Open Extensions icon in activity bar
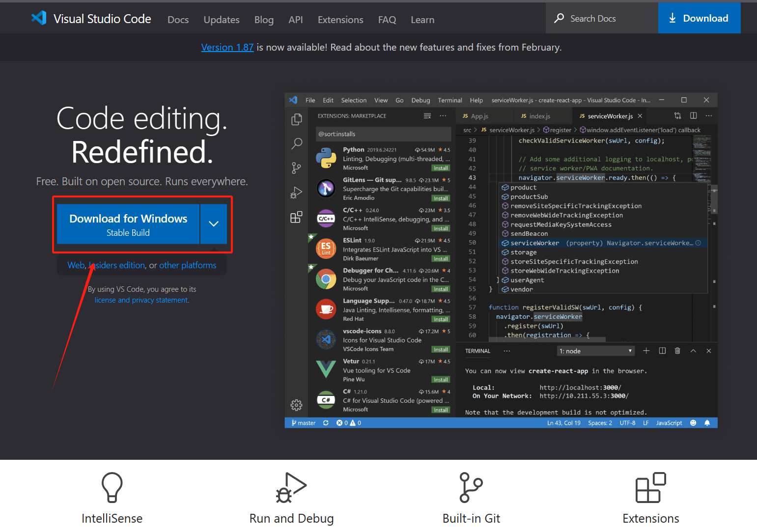The height and width of the screenshot is (532, 757). [296, 217]
